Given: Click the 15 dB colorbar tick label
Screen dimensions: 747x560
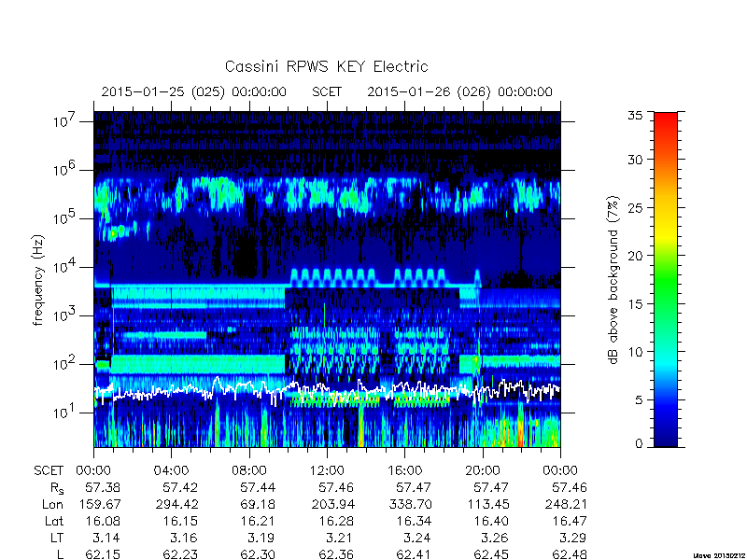Looking at the screenshot, I should click(635, 304).
